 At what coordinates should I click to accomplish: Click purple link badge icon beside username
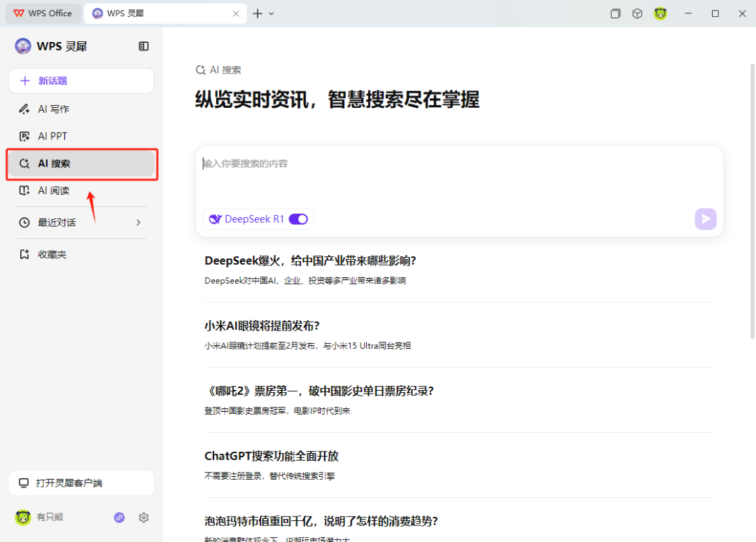pos(119,517)
